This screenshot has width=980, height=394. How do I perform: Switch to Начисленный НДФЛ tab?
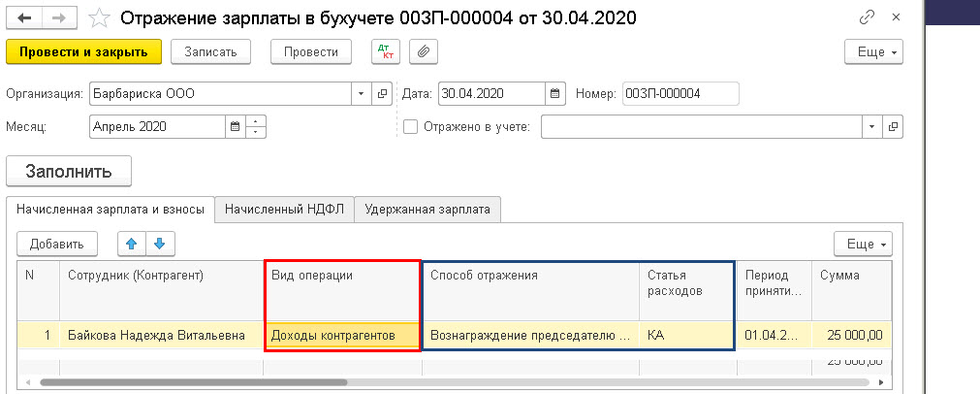click(284, 210)
